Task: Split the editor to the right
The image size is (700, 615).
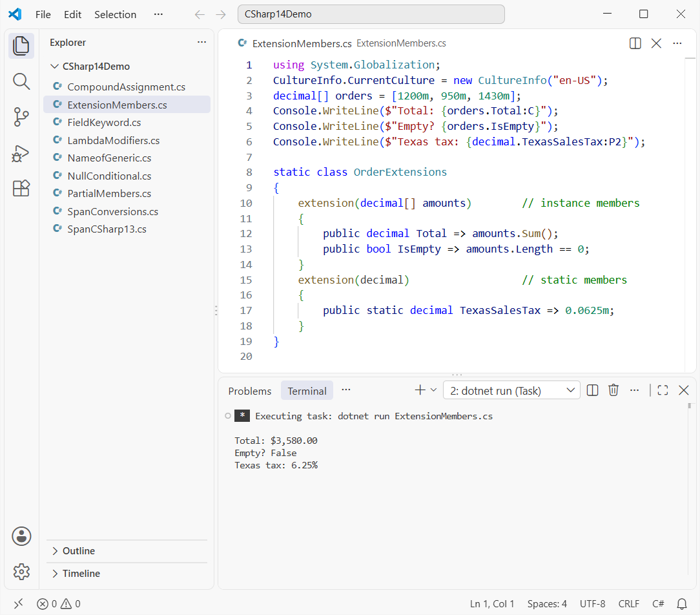Action: tap(635, 43)
